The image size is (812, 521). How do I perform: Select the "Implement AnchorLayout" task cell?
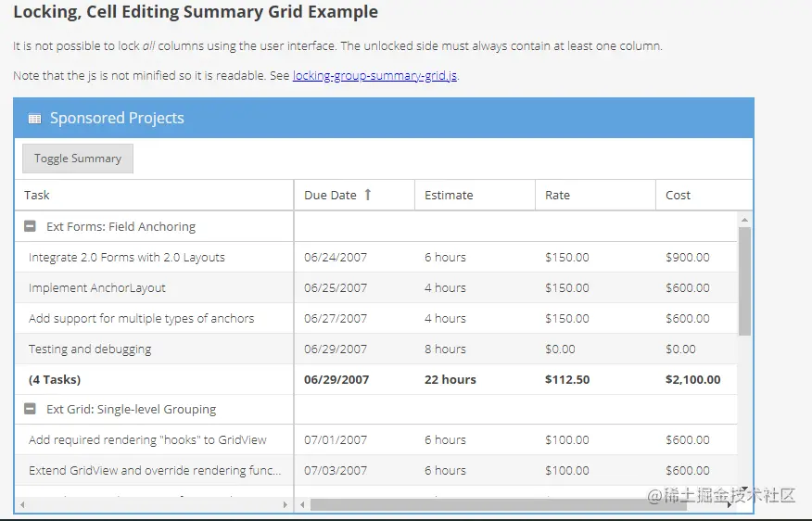click(154, 288)
